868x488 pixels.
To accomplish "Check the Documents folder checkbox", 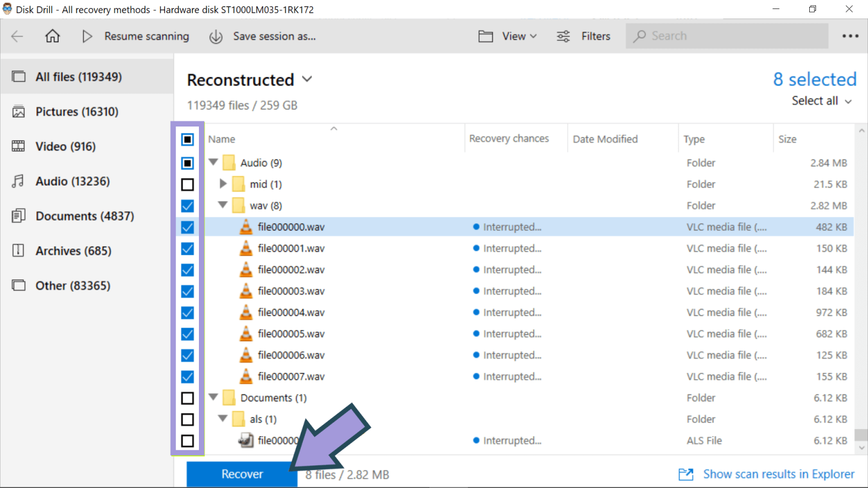I will pyautogui.click(x=187, y=398).
